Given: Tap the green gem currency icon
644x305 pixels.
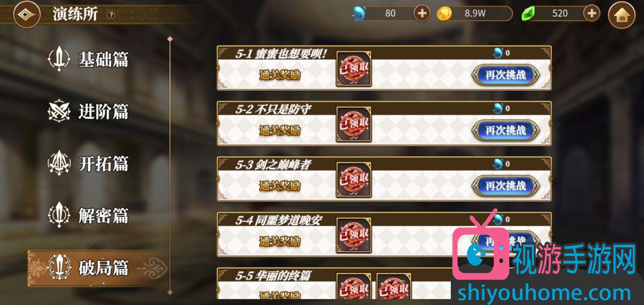Looking at the screenshot, I should 528,14.
